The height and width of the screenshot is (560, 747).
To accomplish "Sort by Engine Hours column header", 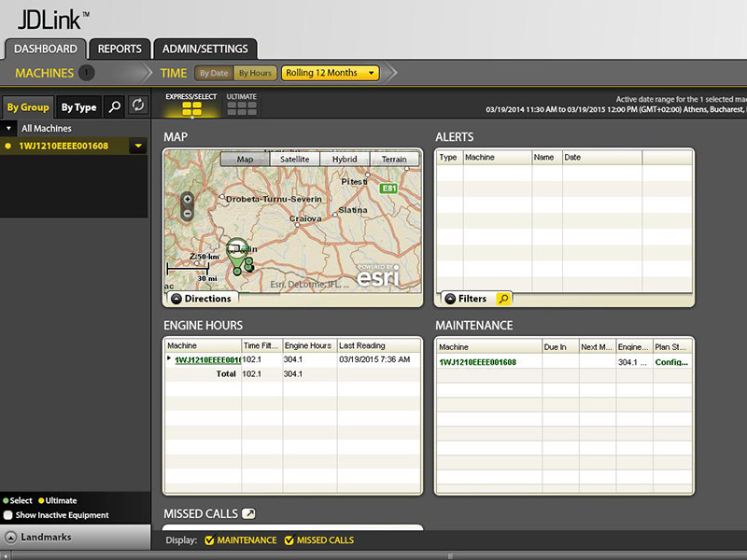I will [x=310, y=345].
